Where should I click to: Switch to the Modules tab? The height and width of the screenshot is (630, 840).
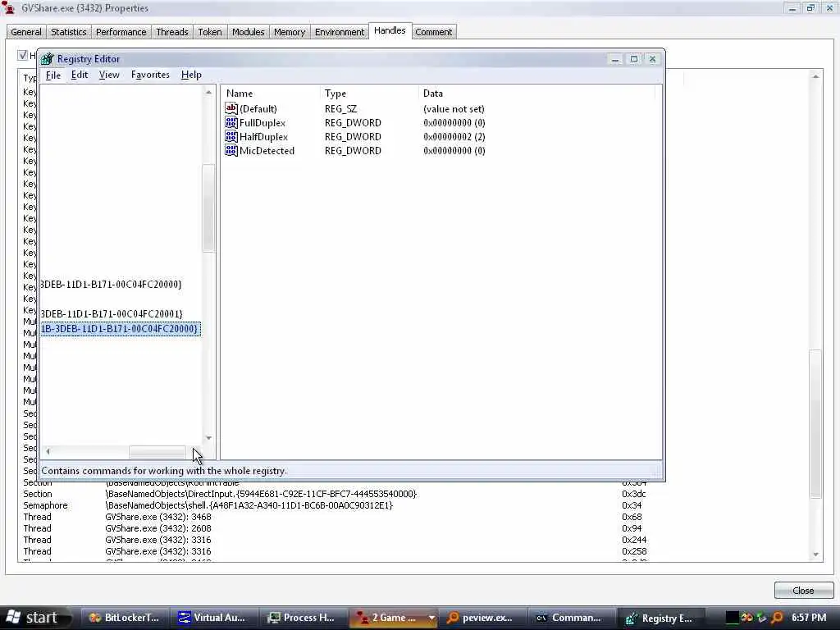tap(248, 32)
